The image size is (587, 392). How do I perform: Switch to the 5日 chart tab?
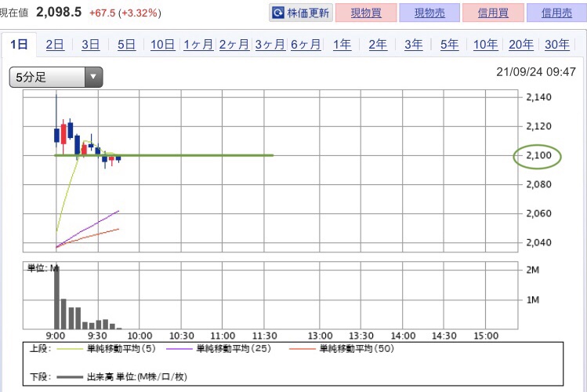point(126,45)
